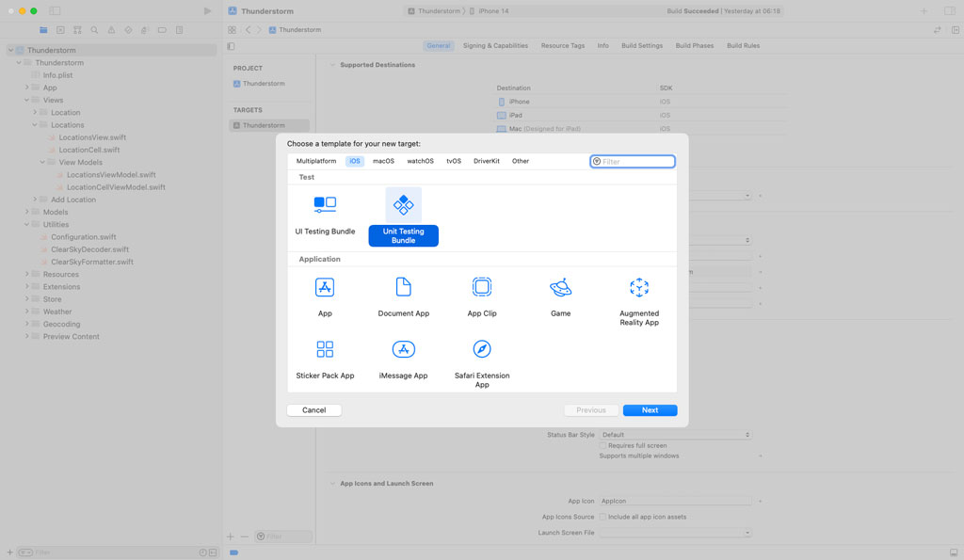The image size is (964, 560).
Task: Check Include all app icon assets
Action: [x=603, y=517]
